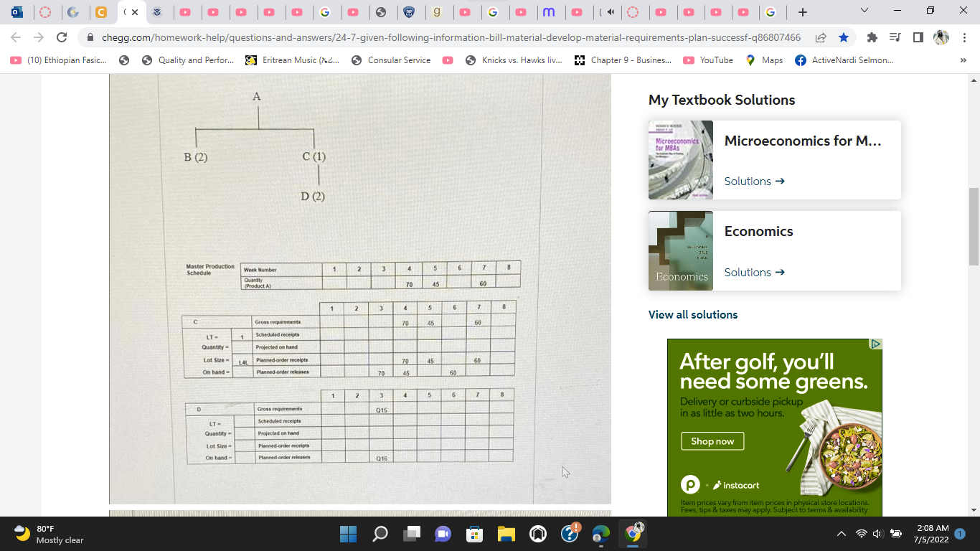Open the Get Help question-mark taskbar app
Screen dimensions: 980x551
pos(570,534)
